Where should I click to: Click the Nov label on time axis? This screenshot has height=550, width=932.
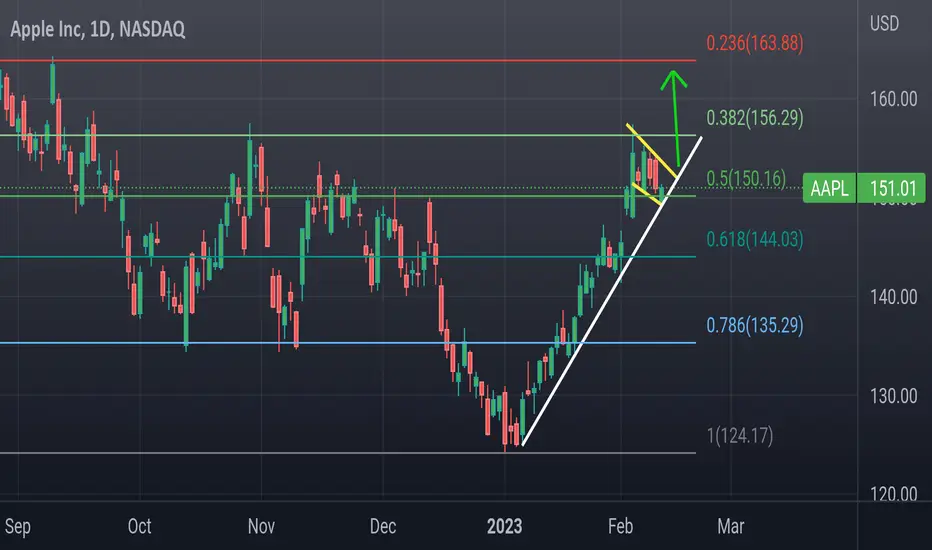261,526
